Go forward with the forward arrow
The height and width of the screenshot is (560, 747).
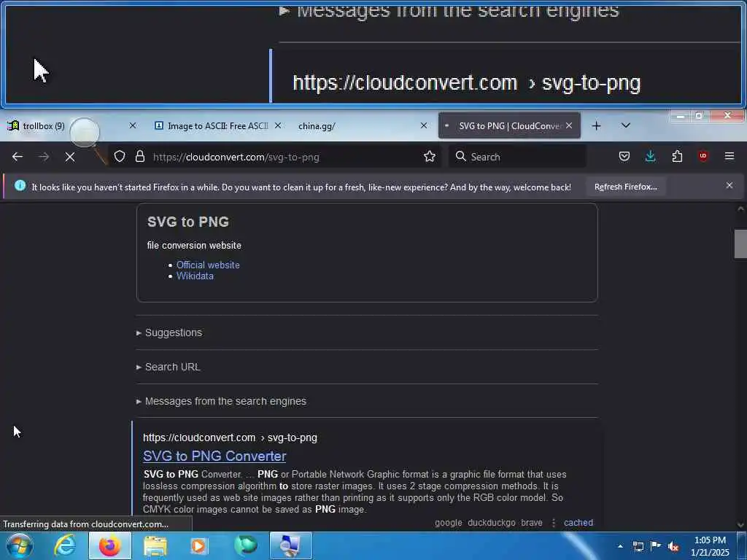[x=44, y=157]
